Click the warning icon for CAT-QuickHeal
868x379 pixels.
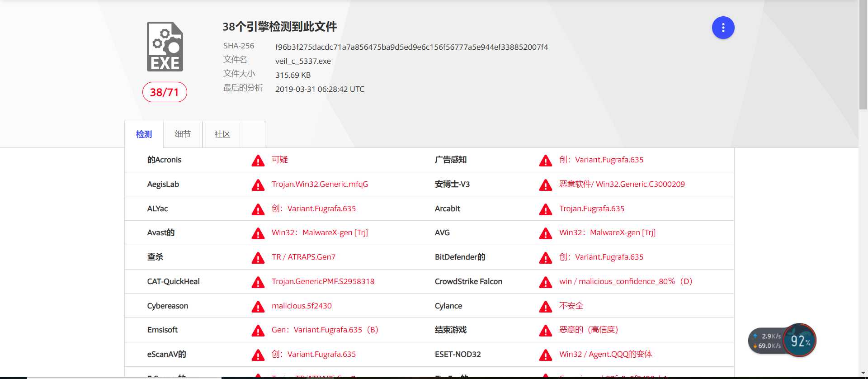[258, 282]
